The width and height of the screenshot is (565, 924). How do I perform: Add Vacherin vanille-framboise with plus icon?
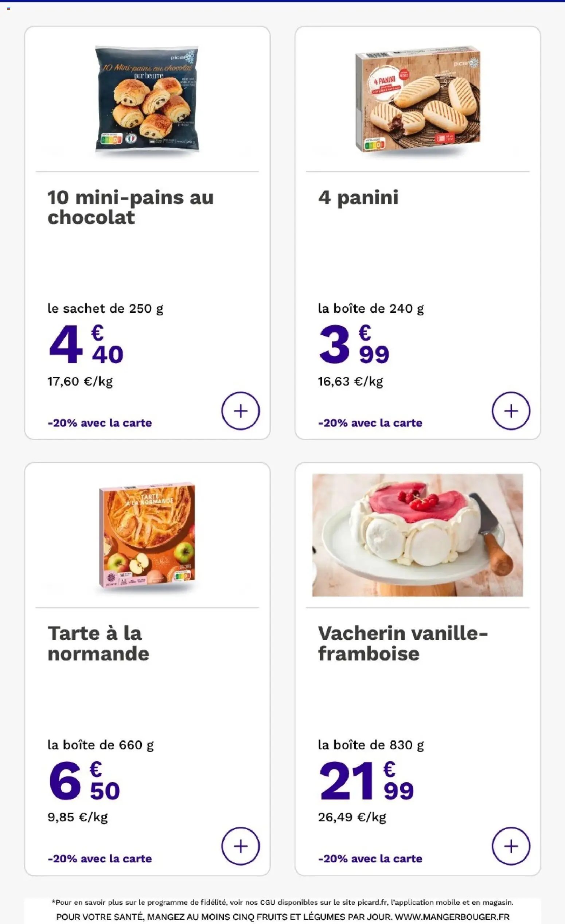click(511, 846)
